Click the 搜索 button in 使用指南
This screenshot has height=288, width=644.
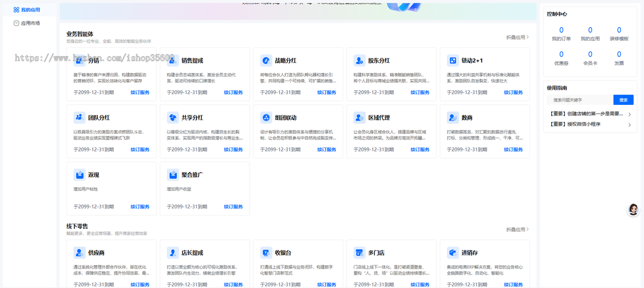click(x=623, y=100)
